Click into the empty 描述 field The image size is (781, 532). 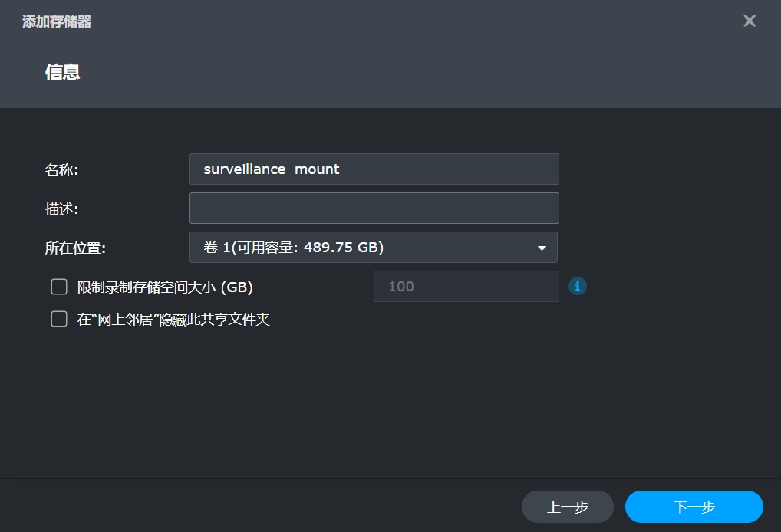(x=374, y=208)
